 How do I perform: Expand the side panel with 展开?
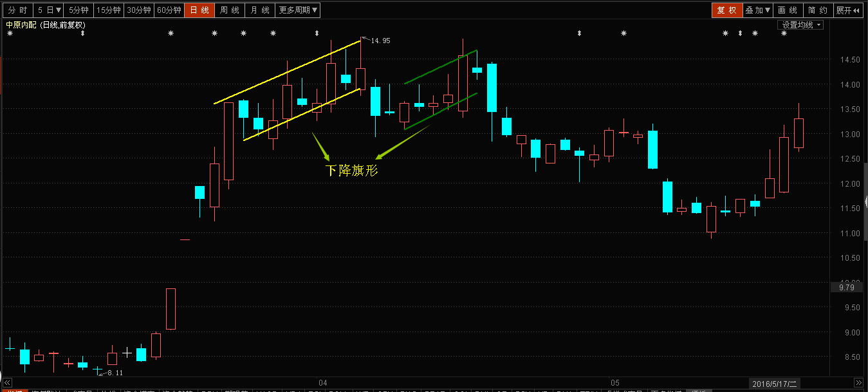pos(847,10)
